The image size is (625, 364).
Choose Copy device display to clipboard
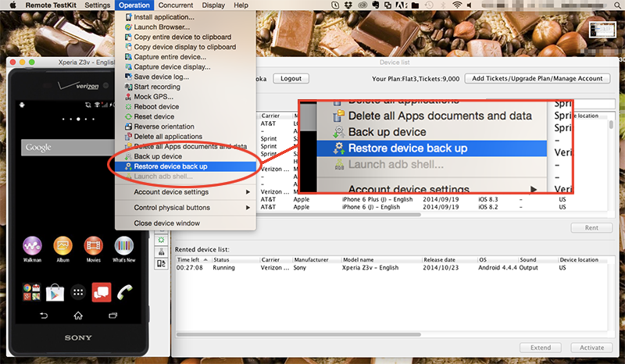185,47
